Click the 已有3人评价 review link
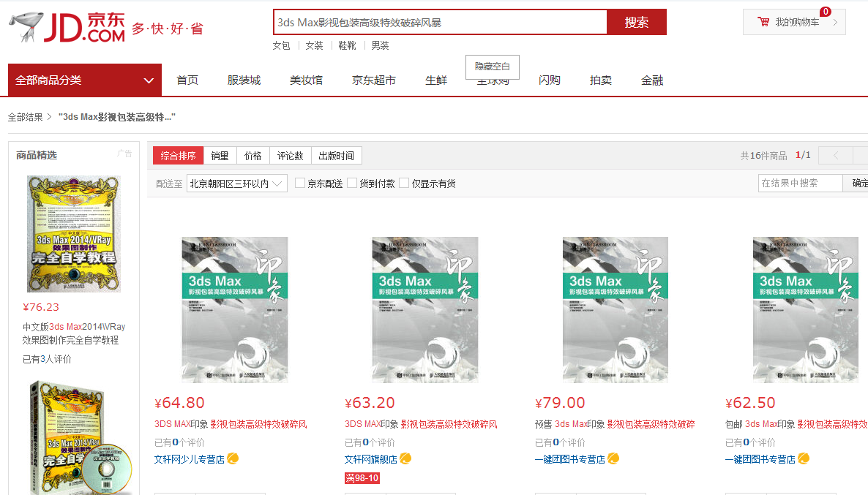 pyautogui.click(x=47, y=360)
